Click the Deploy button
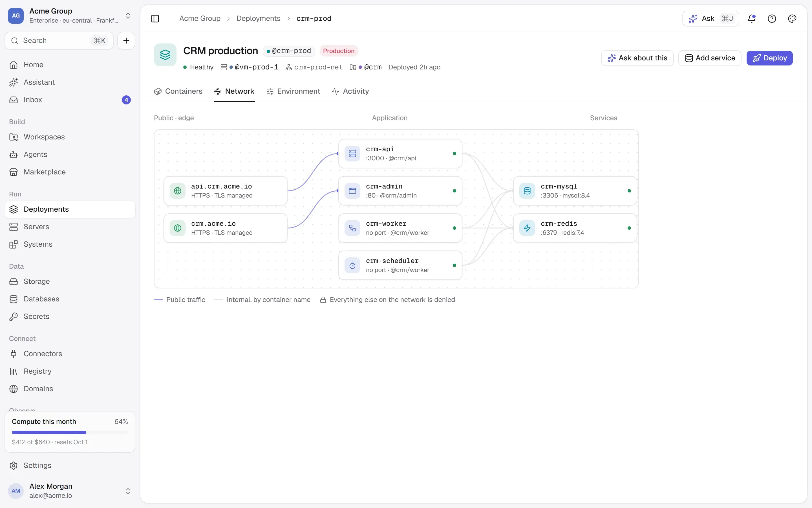Viewport: 812px width, 508px height. pyautogui.click(x=769, y=58)
